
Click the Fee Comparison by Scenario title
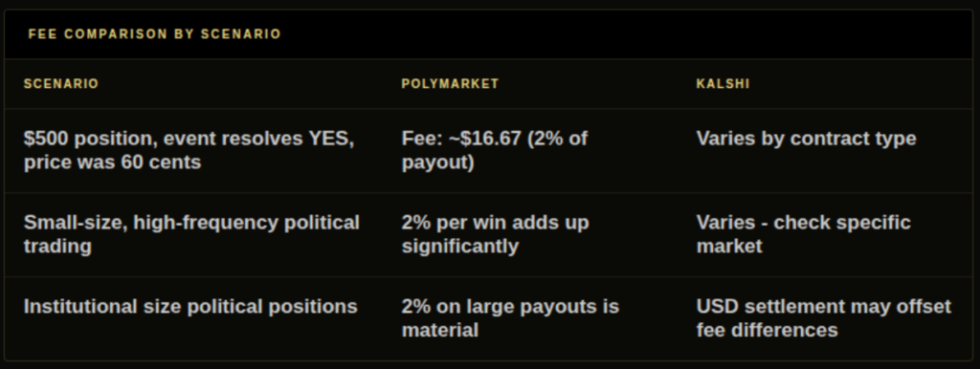coord(154,33)
